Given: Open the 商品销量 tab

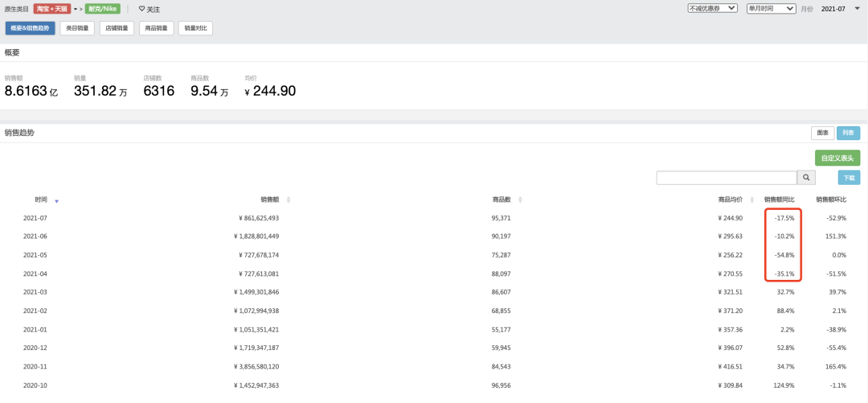Looking at the screenshot, I should pyautogui.click(x=156, y=28).
